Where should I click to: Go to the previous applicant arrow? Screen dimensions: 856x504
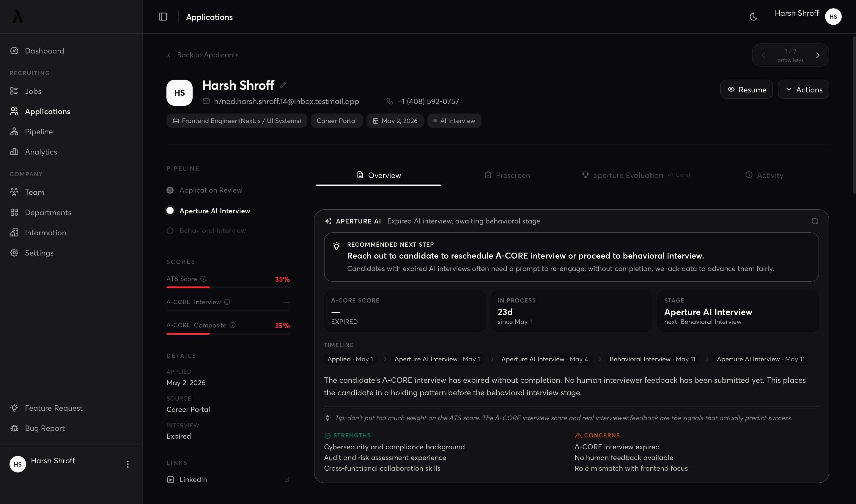(763, 55)
